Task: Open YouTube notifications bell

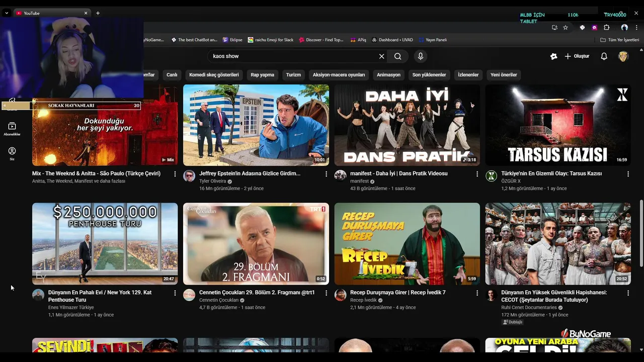Action: coord(604,56)
